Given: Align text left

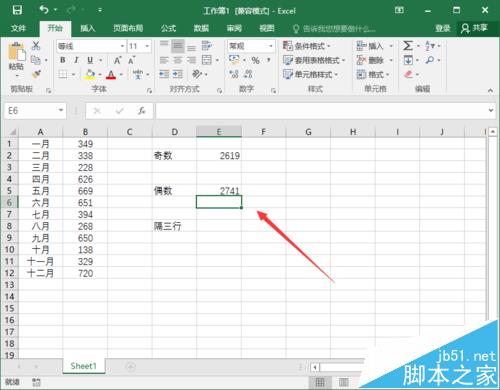Looking at the screenshot, I should pyautogui.click(x=164, y=60).
